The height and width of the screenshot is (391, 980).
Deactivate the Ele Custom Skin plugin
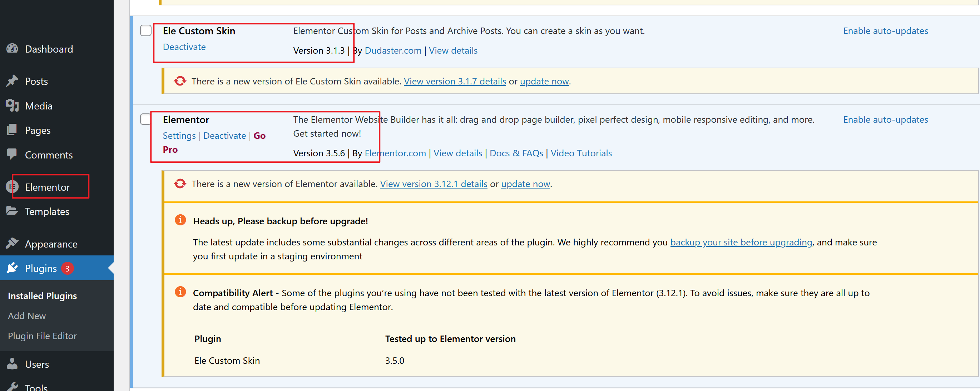184,47
